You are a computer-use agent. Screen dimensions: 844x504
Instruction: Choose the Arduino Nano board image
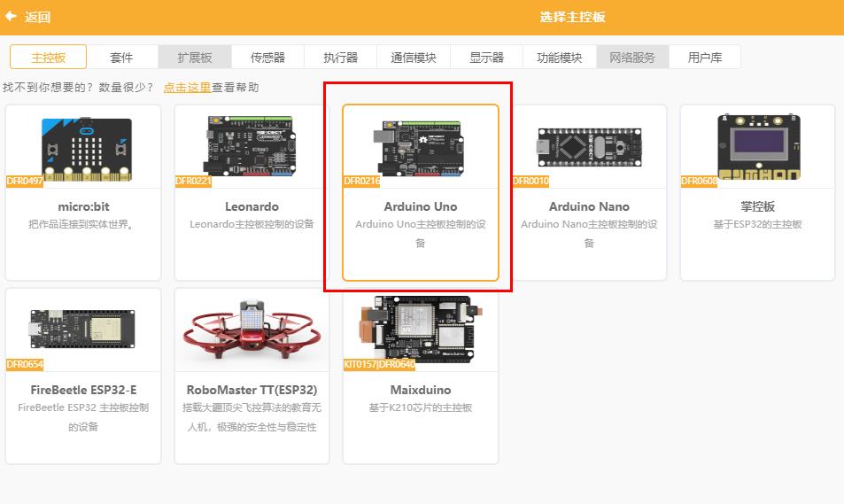coord(590,146)
